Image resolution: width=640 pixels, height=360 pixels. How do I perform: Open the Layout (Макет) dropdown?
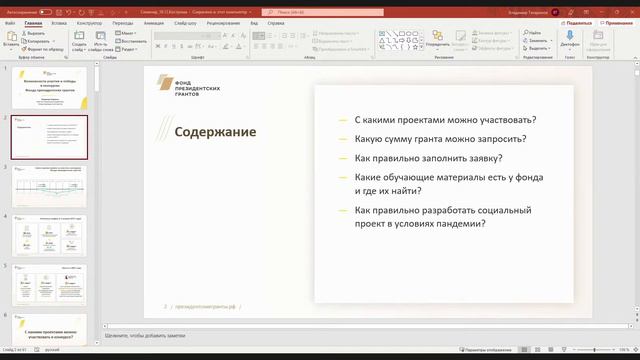coord(126,33)
